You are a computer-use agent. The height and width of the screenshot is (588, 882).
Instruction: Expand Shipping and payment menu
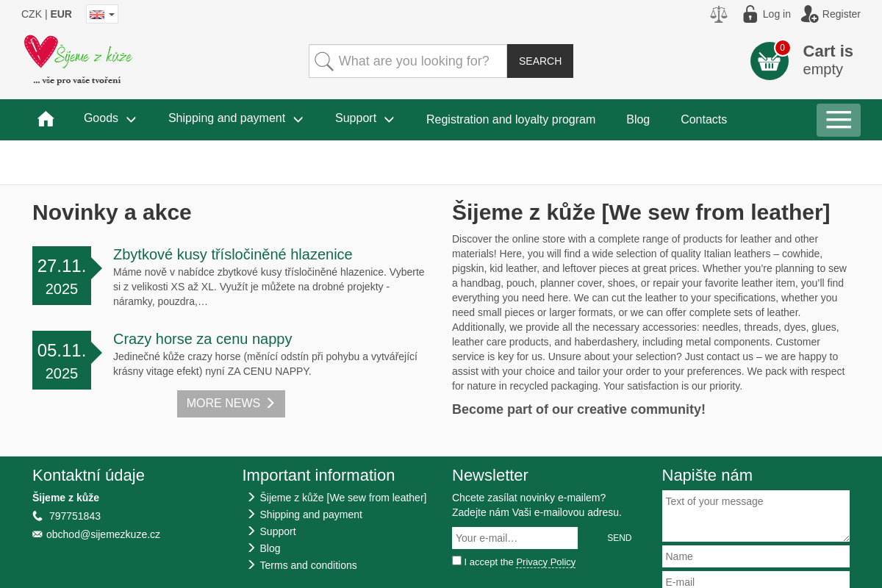pyautogui.click(x=235, y=118)
